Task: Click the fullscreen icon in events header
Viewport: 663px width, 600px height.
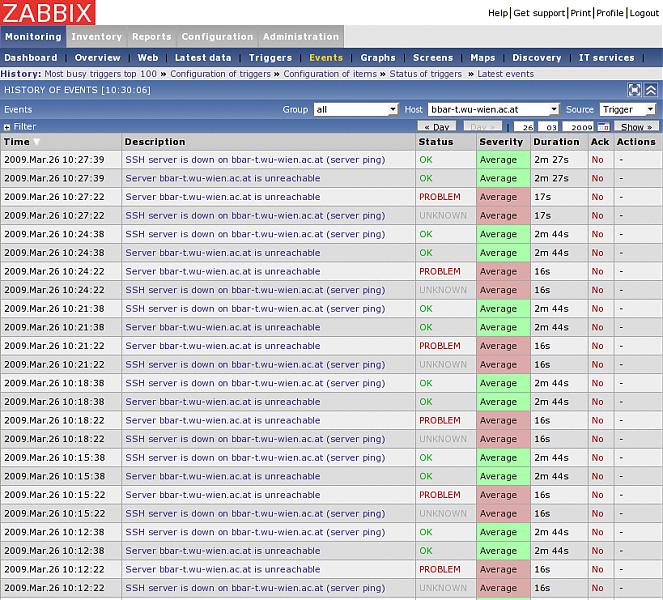Action: coord(634,90)
